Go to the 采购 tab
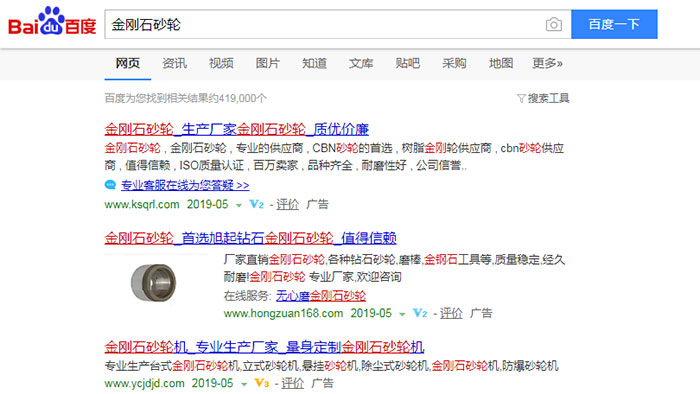Screen dimensions: 700x394 [x=454, y=63]
